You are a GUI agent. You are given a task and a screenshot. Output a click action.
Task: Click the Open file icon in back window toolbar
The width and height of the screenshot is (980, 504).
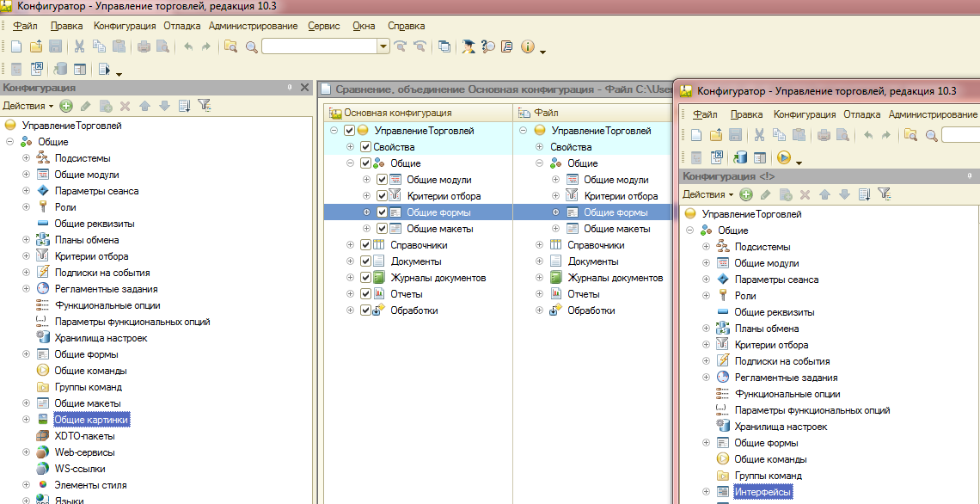(x=36, y=46)
